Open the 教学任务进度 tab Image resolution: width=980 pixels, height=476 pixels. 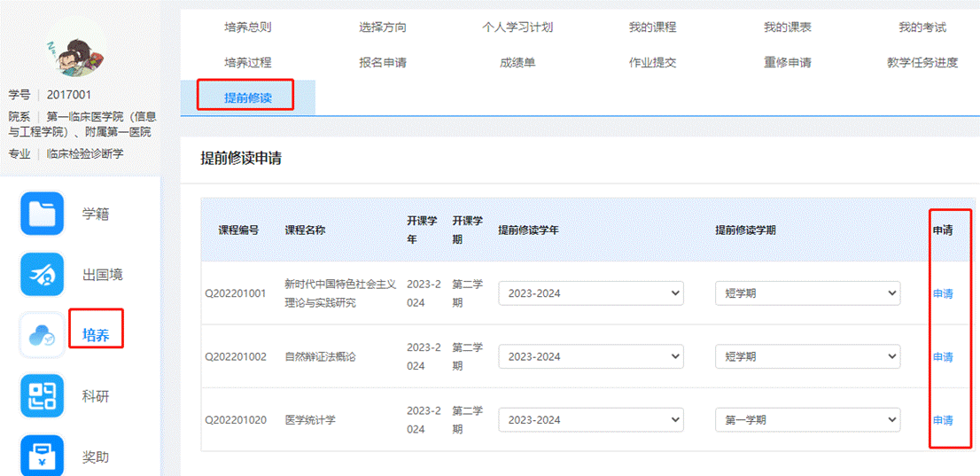(922, 63)
